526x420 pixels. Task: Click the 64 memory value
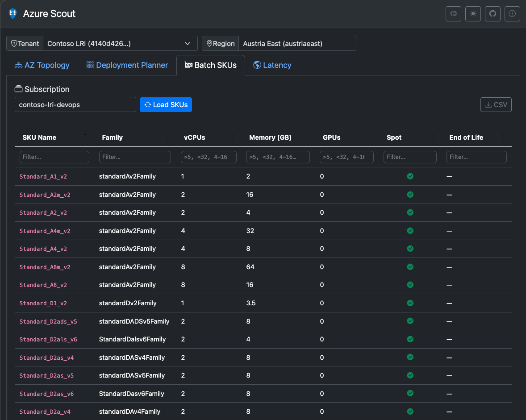pos(250,267)
